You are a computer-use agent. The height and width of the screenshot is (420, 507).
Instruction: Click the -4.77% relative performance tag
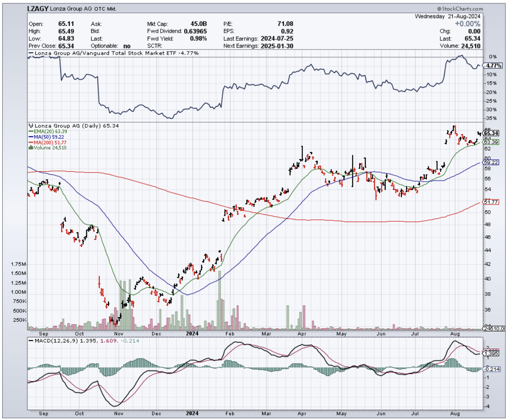pos(492,66)
